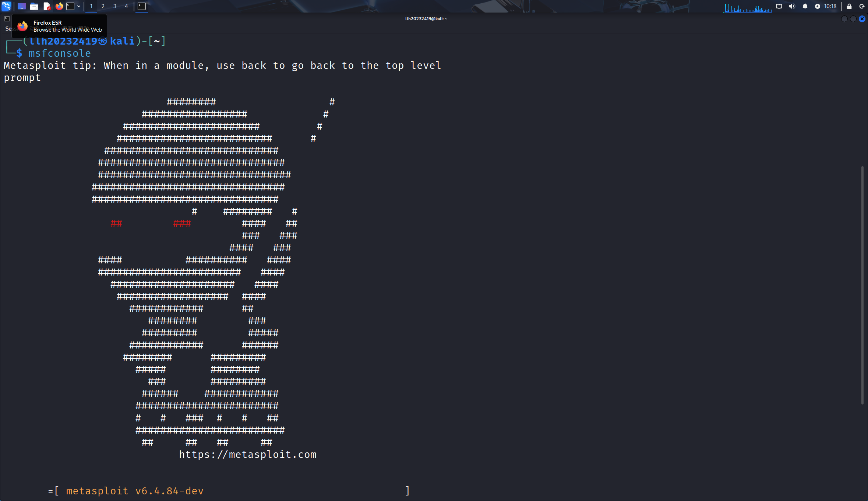Click the 10:18 clock
Image resolution: width=868 pixels, height=501 pixels.
click(x=830, y=6)
